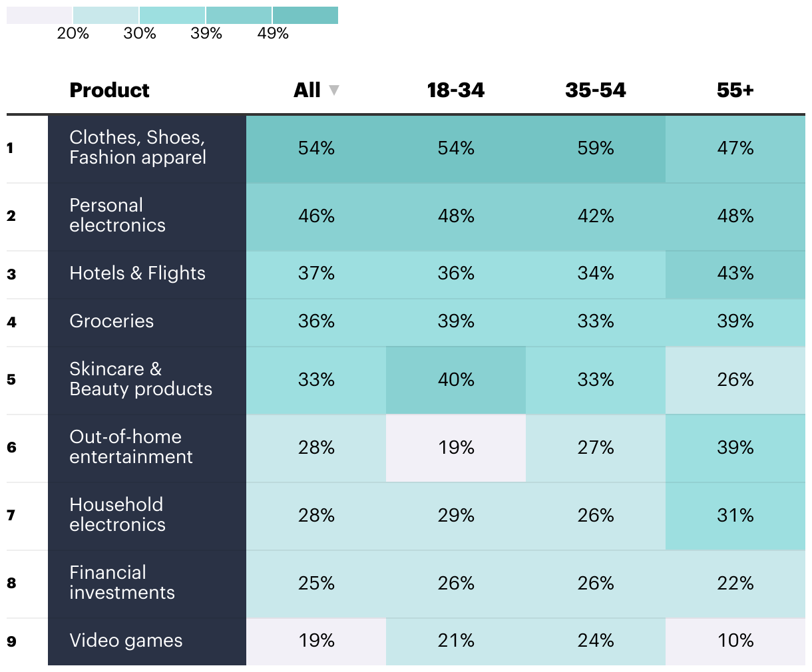Select the 40% Skincare cell under 18-34
This screenshot has width=812, height=672.
point(456,380)
